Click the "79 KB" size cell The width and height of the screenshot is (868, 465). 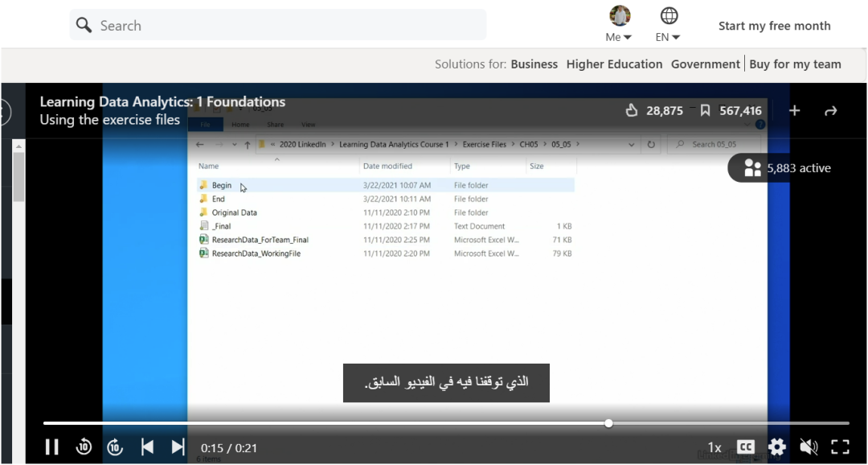click(562, 253)
